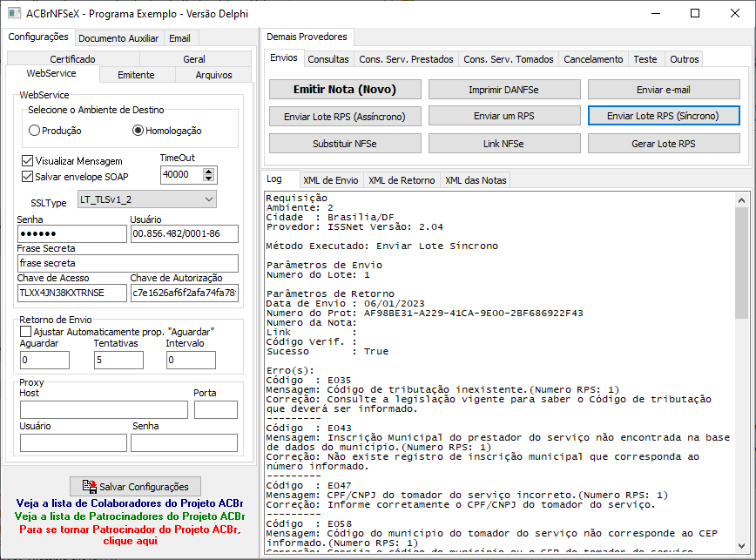Select the Demais Provedores tab
This screenshot has width=756, height=560.
pyautogui.click(x=307, y=37)
